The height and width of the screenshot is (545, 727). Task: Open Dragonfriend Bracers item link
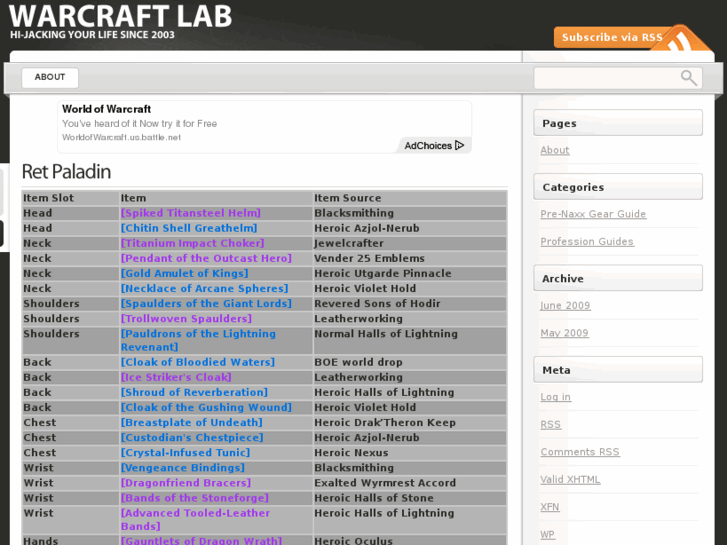point(185,483)
